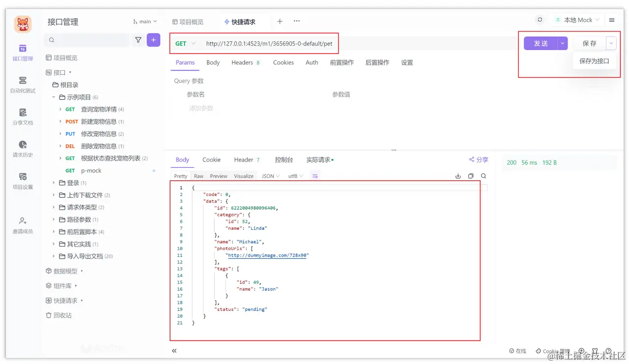Search within the response body
This screenshot has height=364, width=629.
click(484, 176)
